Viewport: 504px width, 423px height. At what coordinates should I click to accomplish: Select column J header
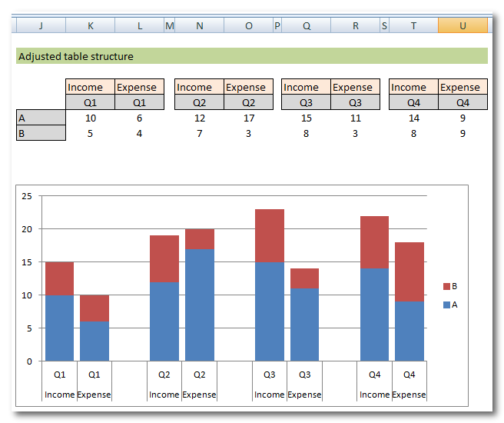tap(41, 26)
